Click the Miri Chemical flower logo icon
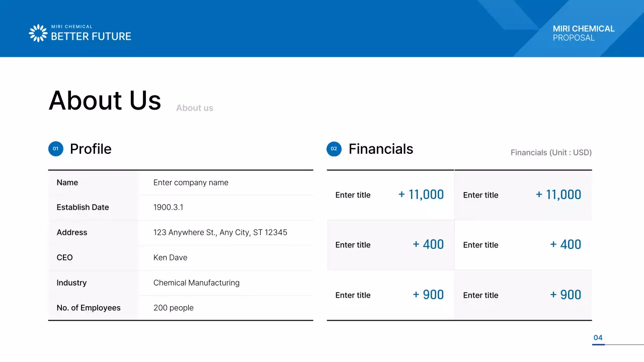This screenshot has width=644, height=362. (x=38, y=33)
